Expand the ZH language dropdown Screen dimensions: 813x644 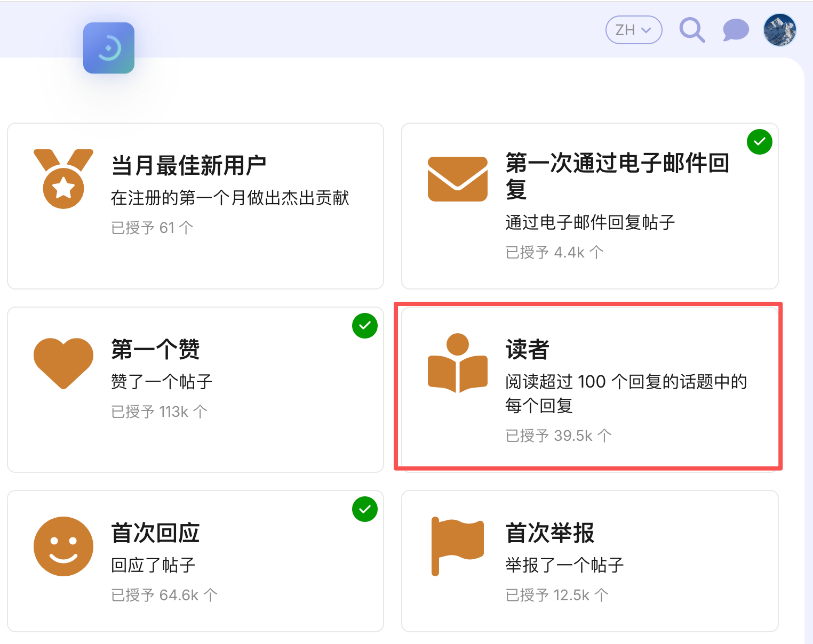pyautogui.click(x=634, y=30)
